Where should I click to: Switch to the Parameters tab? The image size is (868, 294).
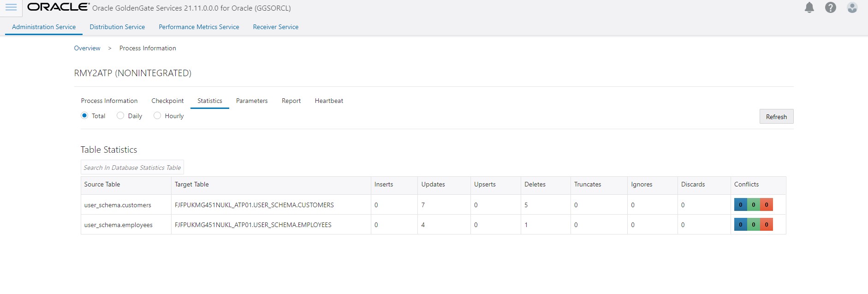[251, 101]
